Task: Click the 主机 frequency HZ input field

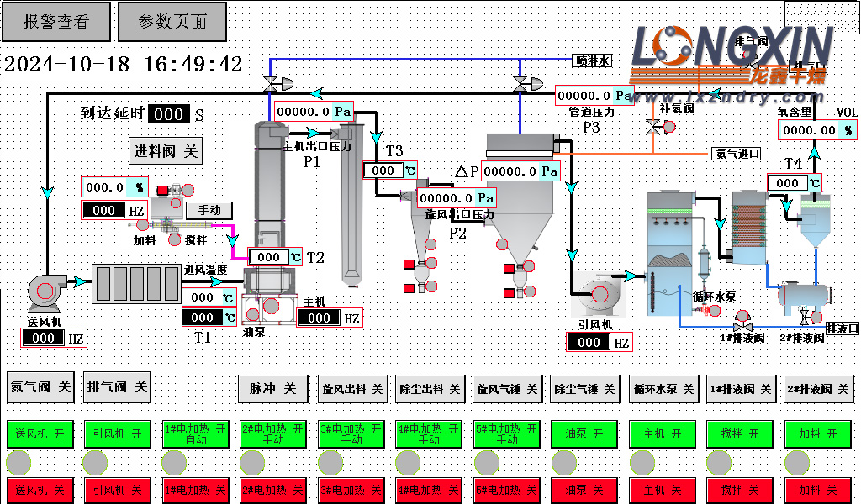Action: tap(320, 318)
